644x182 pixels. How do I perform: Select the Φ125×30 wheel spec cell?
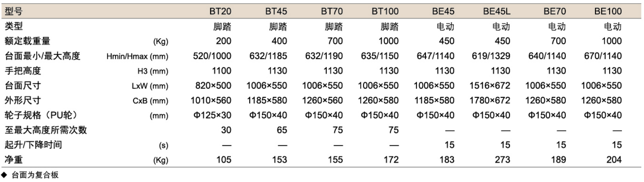tap(212, 115)
